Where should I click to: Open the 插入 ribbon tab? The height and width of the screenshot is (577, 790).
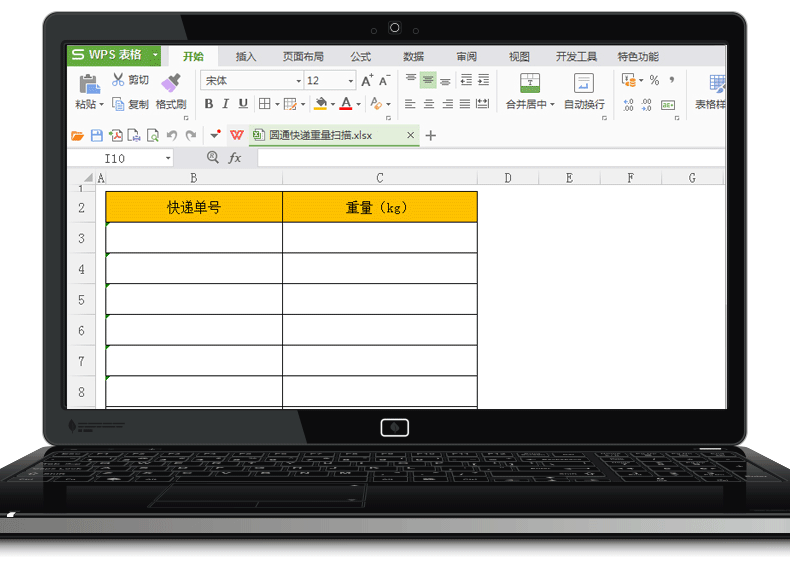click(x=246, y=56)
